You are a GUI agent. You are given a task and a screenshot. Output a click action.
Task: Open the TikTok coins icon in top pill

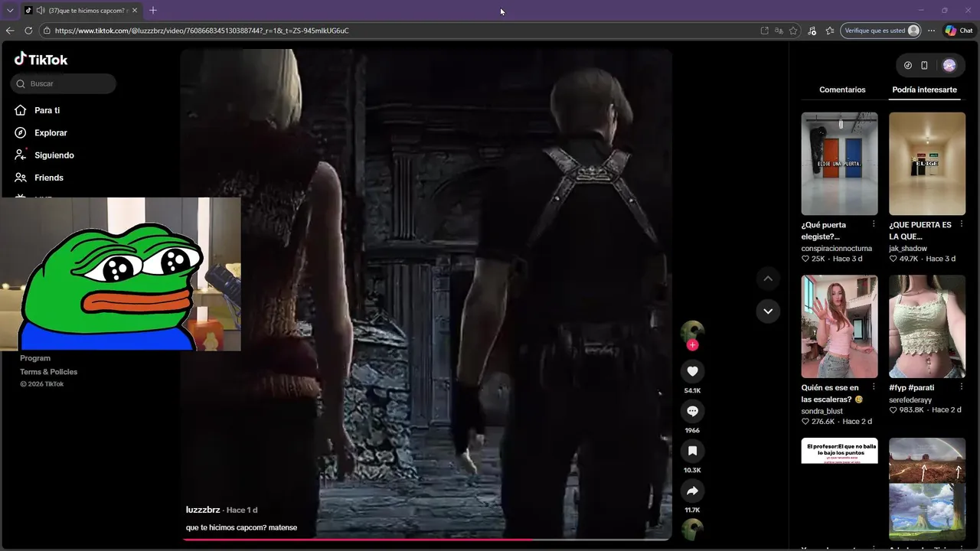click(x=908, y=65)
